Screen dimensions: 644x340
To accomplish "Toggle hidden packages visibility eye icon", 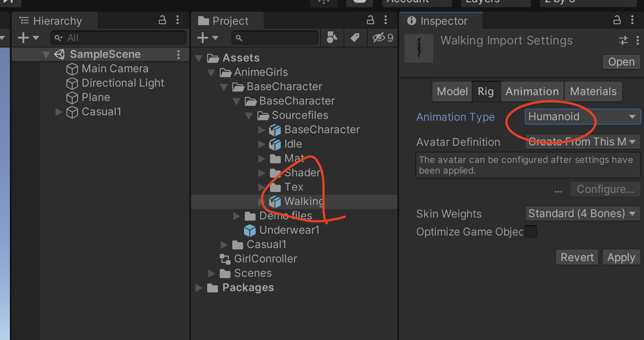I will pos(383,38).
